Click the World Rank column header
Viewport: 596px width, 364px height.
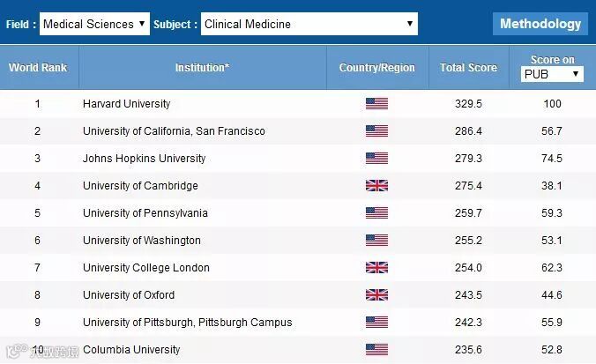pos(38,68)
